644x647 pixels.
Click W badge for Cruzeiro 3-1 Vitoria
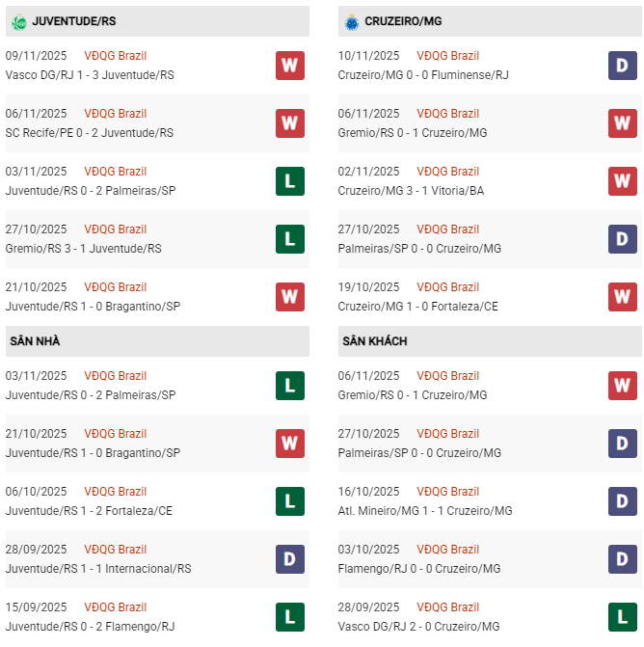622,181
